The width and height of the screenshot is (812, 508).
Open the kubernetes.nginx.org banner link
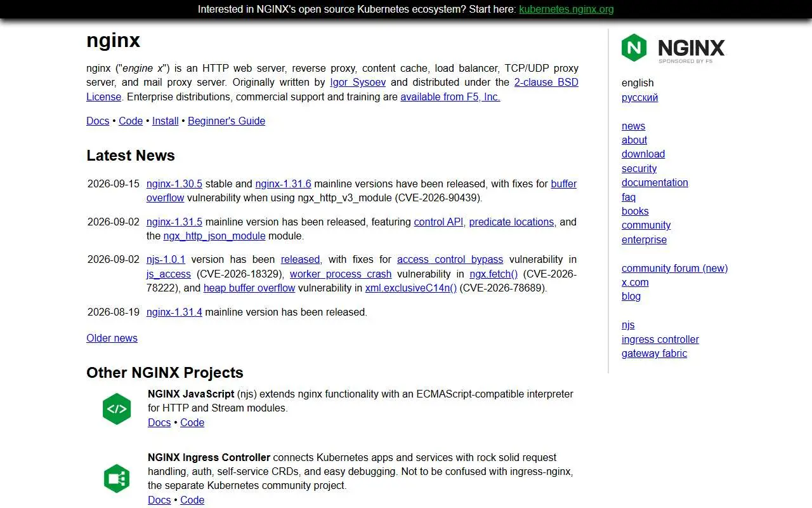pyautogui.click(x=566, y=9)
